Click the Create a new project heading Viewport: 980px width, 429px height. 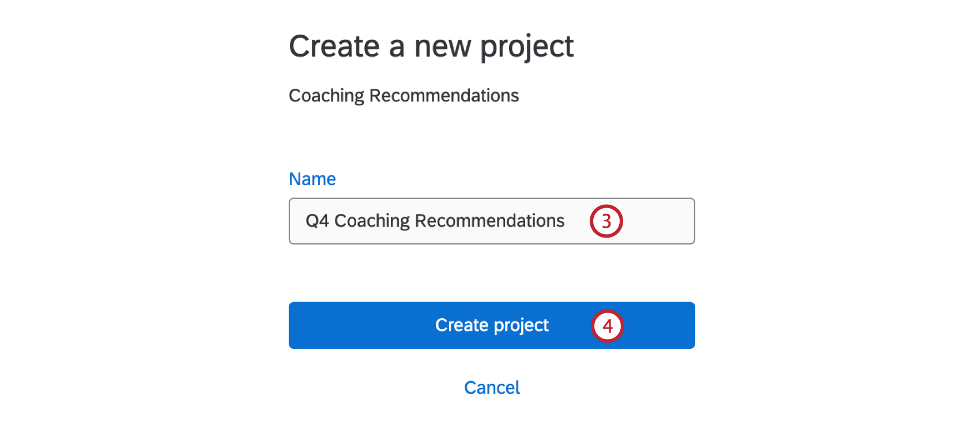tap(431, 46)
